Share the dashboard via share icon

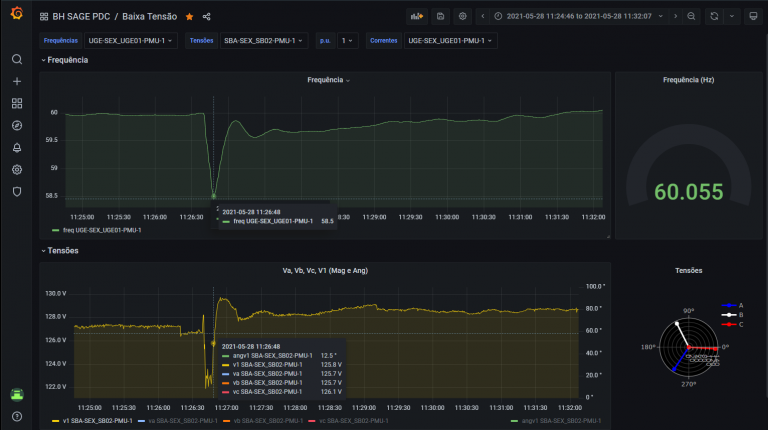pyautogui.click(x=207, y=17)
